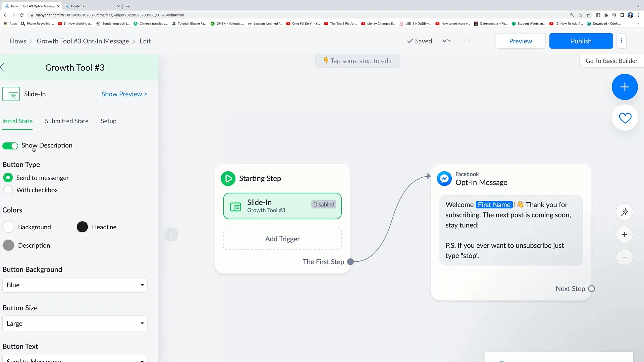Click the Starting Step play icon

[x=228, y=178]
